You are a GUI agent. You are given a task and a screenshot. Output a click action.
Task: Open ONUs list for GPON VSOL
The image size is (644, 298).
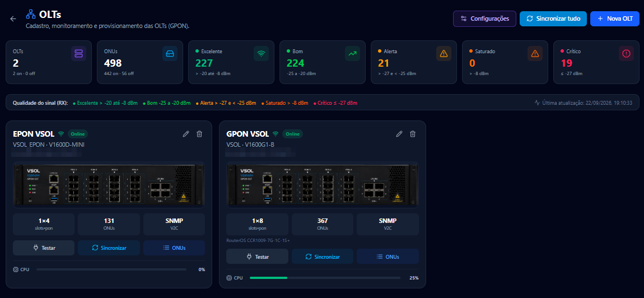point(388,257)
